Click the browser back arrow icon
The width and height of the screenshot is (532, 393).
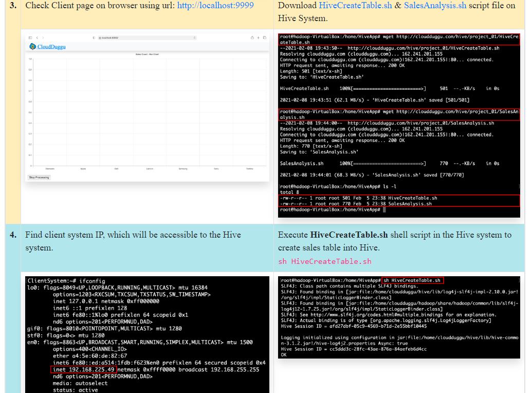tap(38, 38)
